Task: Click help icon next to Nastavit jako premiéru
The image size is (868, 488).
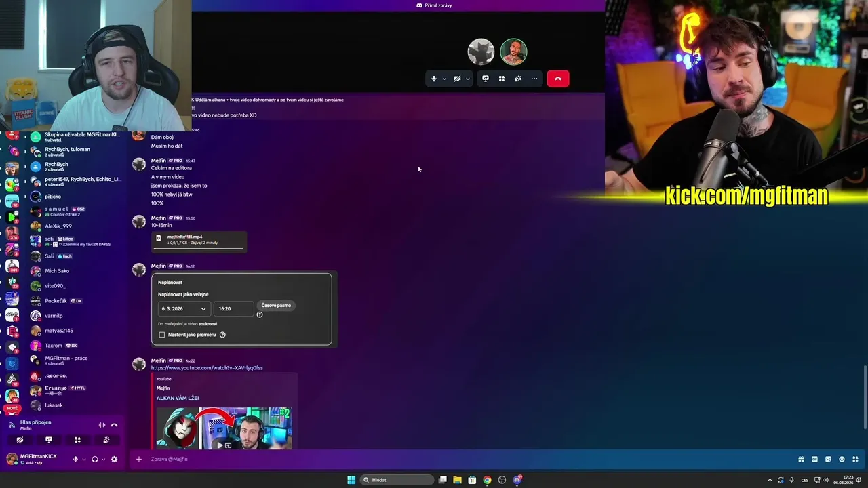Action: tap(222, 335)
